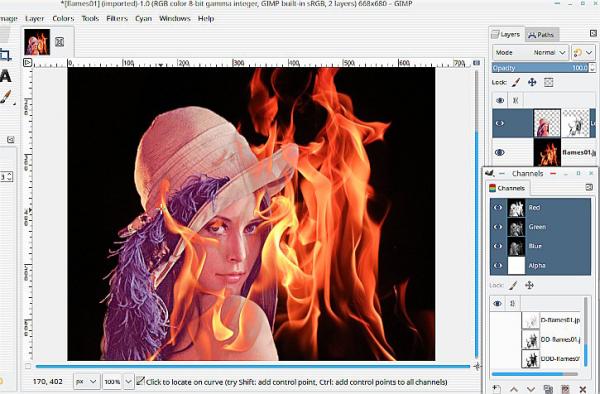Toggle visibility of the Alpha channel
The height and width of the screenshot is (394, 600).
[x=498, y=265]
